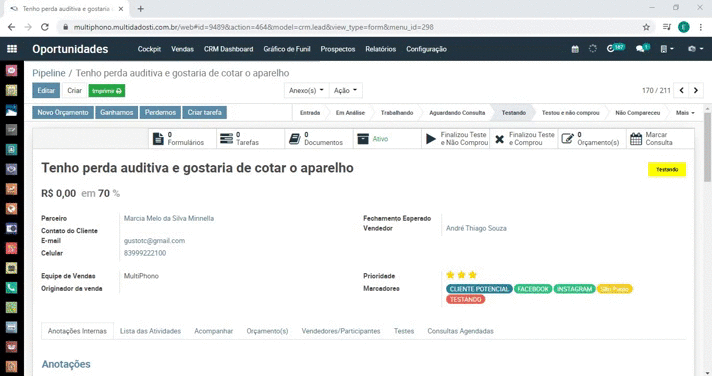Set priority to the first star
This screenshot has width=712, height=376.
tap(450, 275)
